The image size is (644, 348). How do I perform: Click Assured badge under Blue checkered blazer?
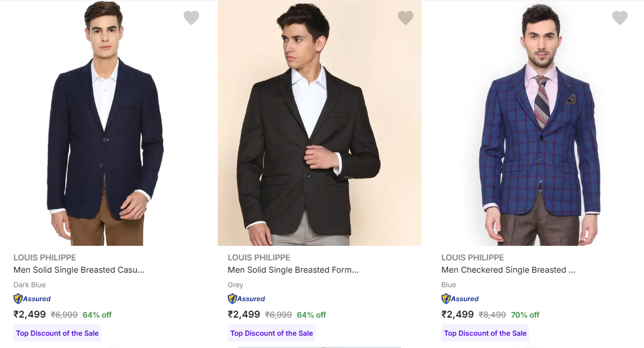pyautogui.click(x=460, y=299)
